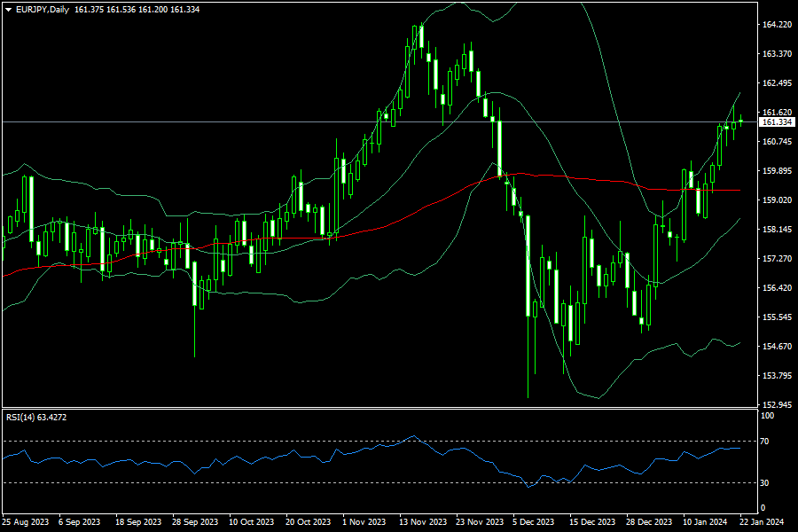Click the 153.795 price axis label
This screenshot has height=532, width=798.
click(777, 376)
